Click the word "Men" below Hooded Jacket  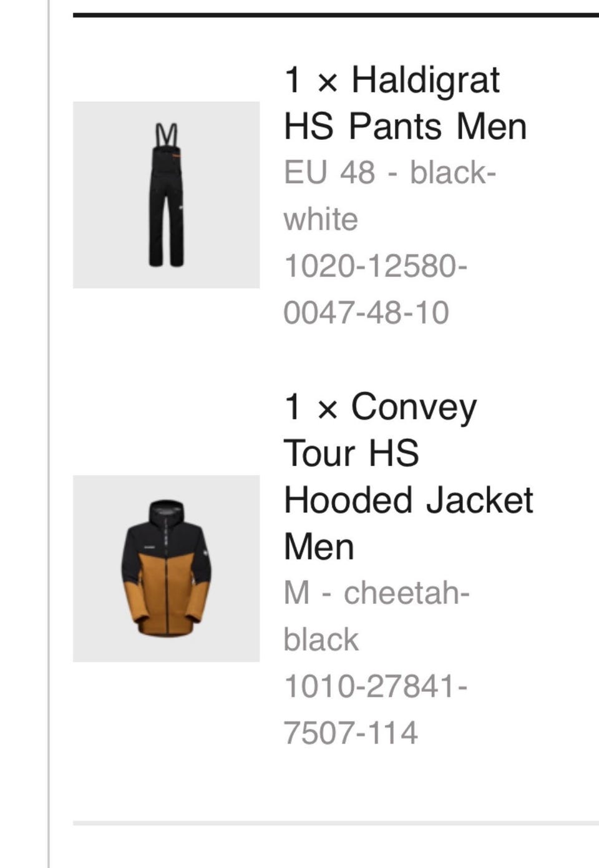[319, 546]
